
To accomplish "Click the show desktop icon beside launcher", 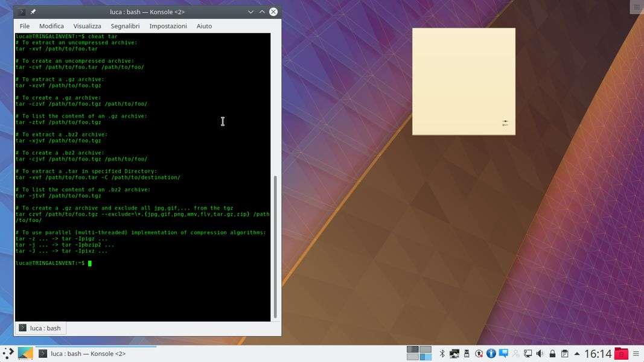I will point(25,354).
